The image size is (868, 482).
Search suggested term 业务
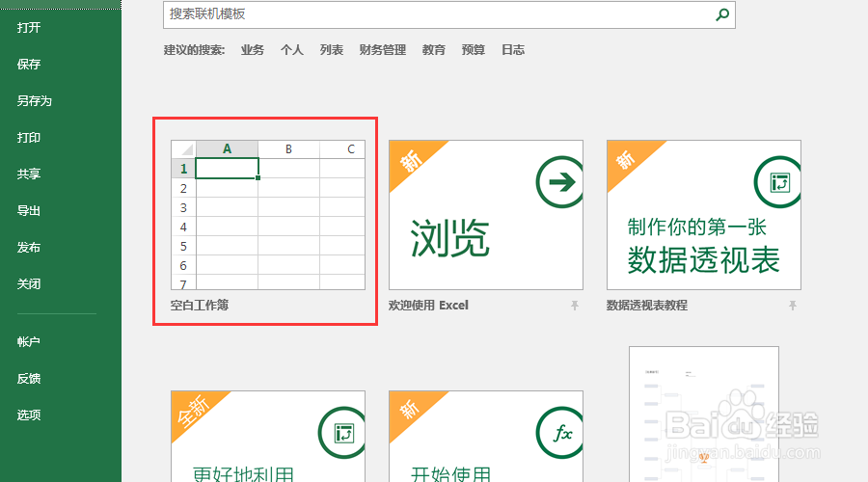(x=253, y=50)
